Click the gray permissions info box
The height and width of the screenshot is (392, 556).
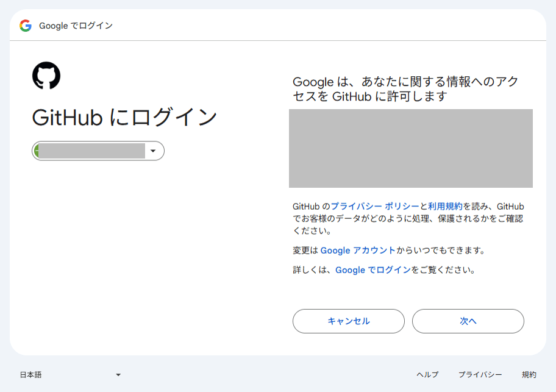click(410, 148)
